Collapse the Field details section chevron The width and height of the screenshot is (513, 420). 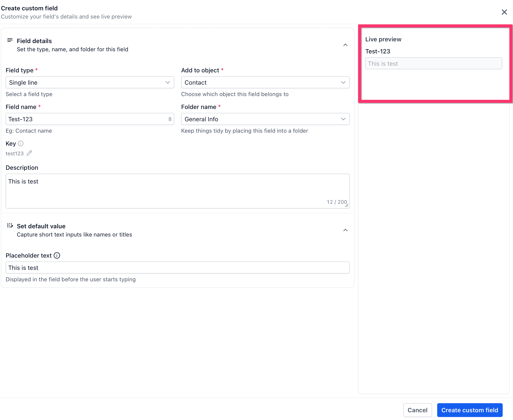pos(345,45)
